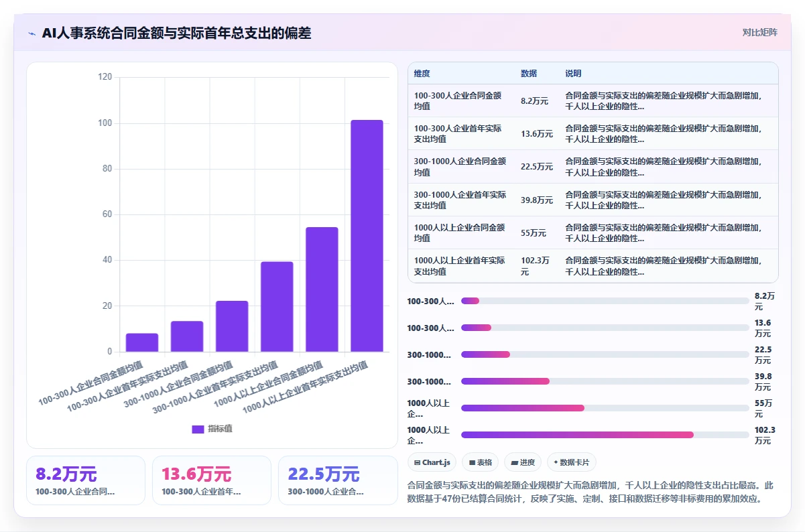The image size is (805, 532).
Task: Click the 300-1000人企业首年实际支出均值 chart bar
Action: point(277,307)
